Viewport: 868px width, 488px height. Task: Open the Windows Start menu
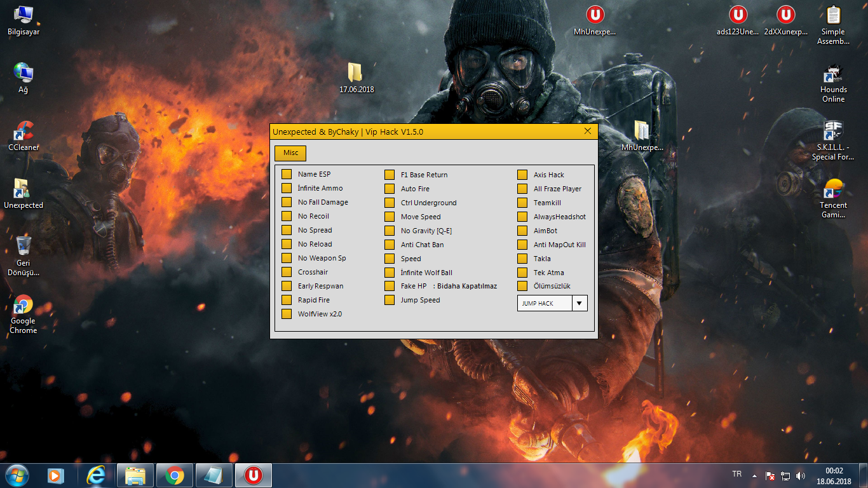click(x=16, y=475)
